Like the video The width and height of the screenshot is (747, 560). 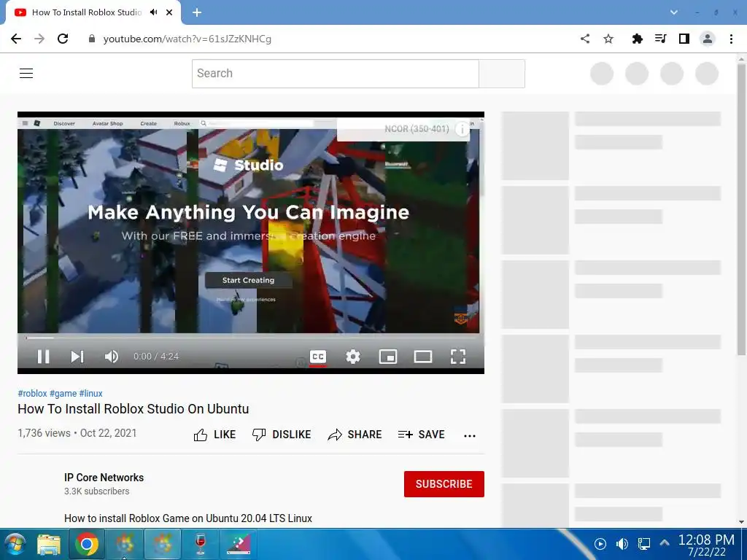click(215, 435)
